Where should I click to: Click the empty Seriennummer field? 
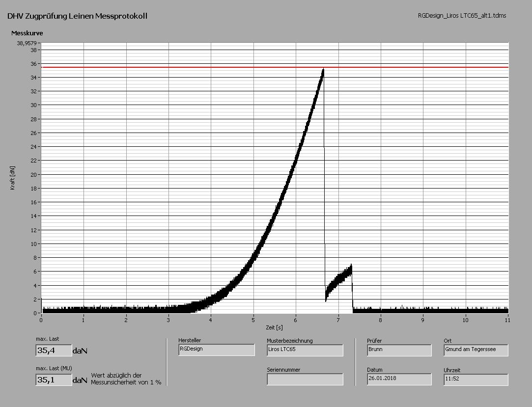click(305, 379)
